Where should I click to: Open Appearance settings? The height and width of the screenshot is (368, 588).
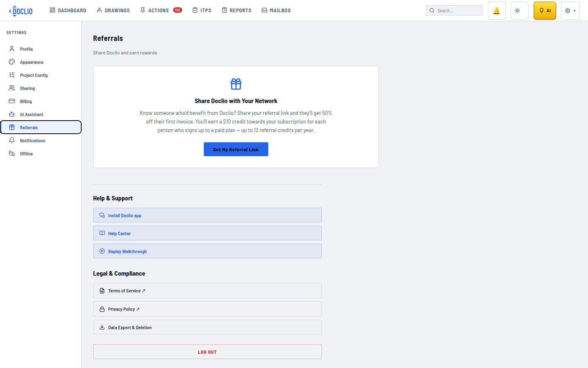point(41,62)
